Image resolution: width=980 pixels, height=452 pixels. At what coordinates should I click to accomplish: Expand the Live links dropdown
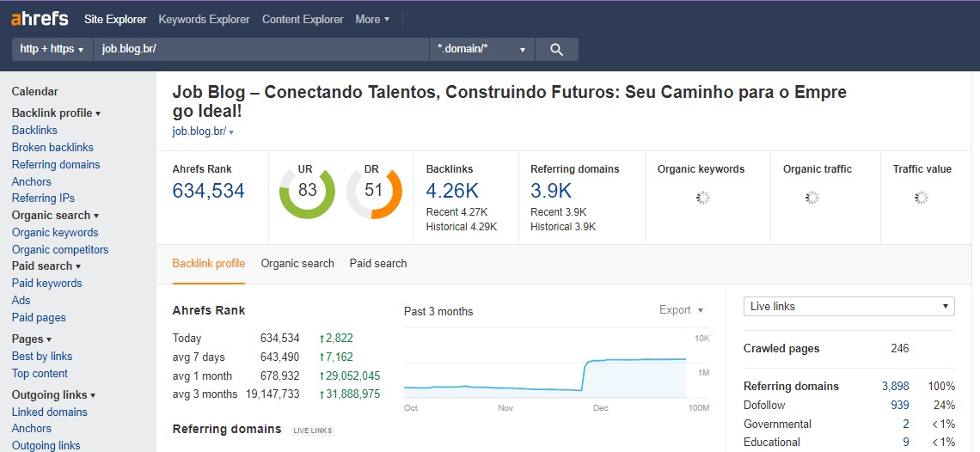point(848,307)
